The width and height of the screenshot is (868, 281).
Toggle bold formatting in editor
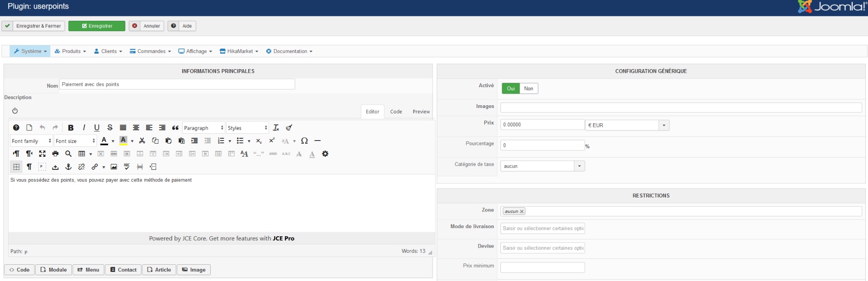coord(71,128)
